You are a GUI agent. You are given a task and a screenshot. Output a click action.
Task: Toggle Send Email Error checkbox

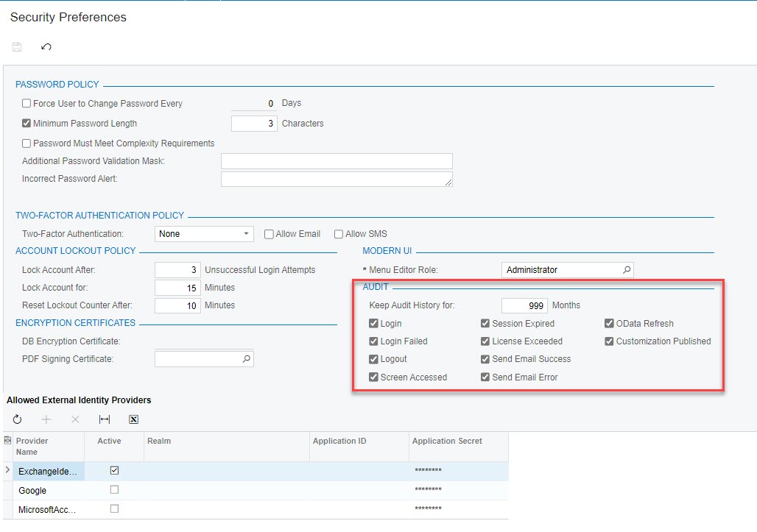(485, 377)
